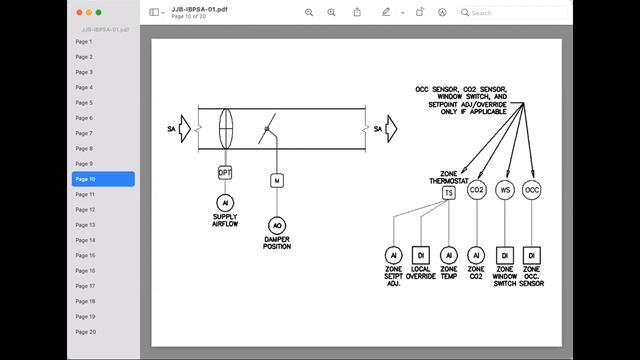Screen dimensions: 640x360
Task: Zoom out of the PDF page
Action: coord(309,12)
